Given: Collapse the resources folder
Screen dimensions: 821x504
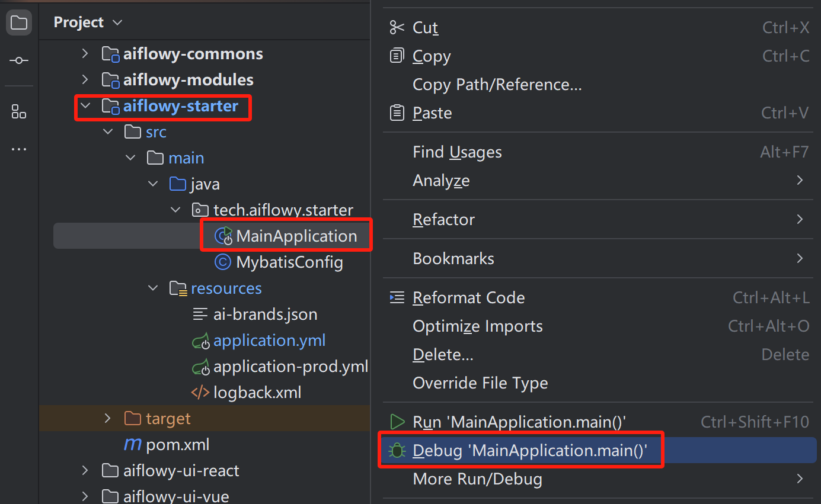Looking at the screenshot, I should (x=153, y=288).
